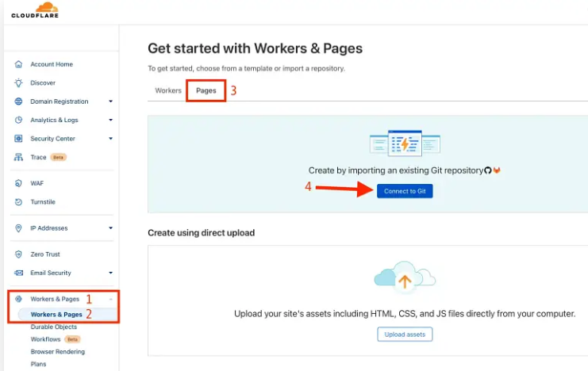Click the "To get started, choose from a template" text
The height and width of the screenshot is (371, 588).
[246, 69]
